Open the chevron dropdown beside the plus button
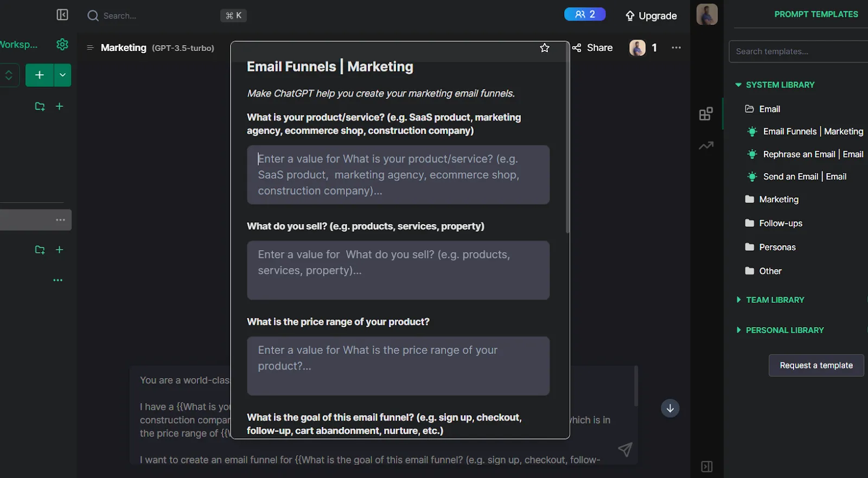Image resolution: width=868 pixels, height=478 pixels. [62, 75]
